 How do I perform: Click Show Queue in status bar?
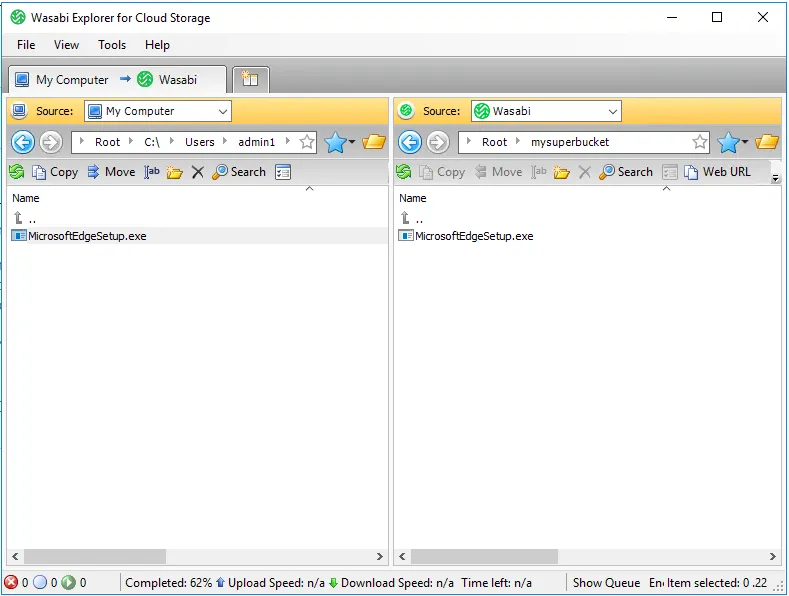click(606, 583)
